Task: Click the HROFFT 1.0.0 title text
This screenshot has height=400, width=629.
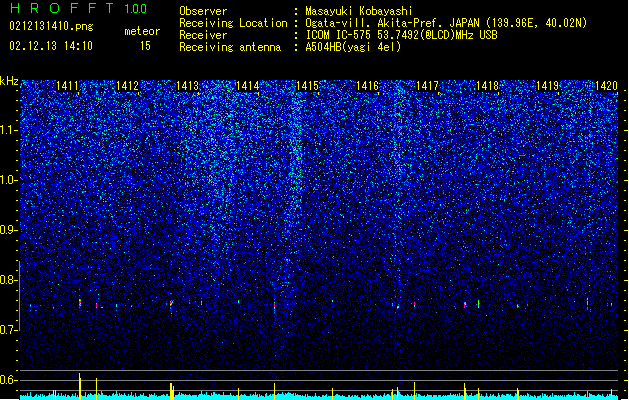Action: coord(78,8)
